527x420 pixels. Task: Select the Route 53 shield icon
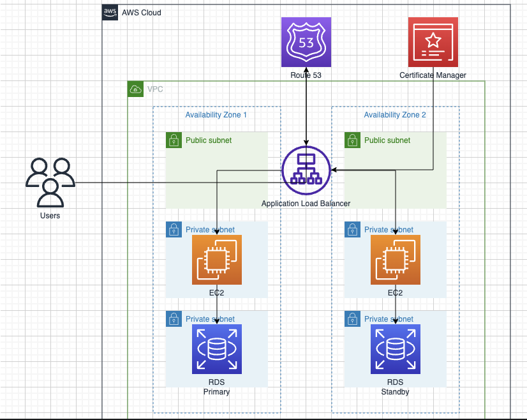pyautogui.click(x=306, y=42)
